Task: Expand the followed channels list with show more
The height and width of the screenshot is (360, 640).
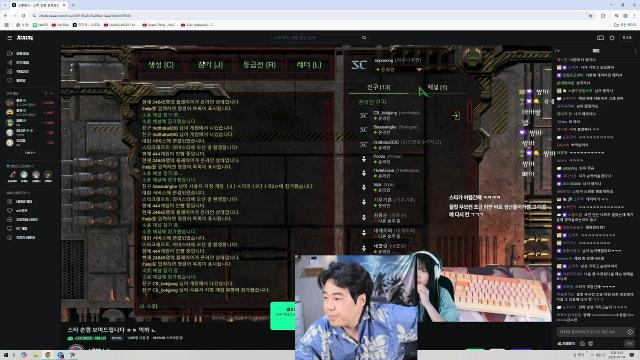Action: (x=30, y=153)
